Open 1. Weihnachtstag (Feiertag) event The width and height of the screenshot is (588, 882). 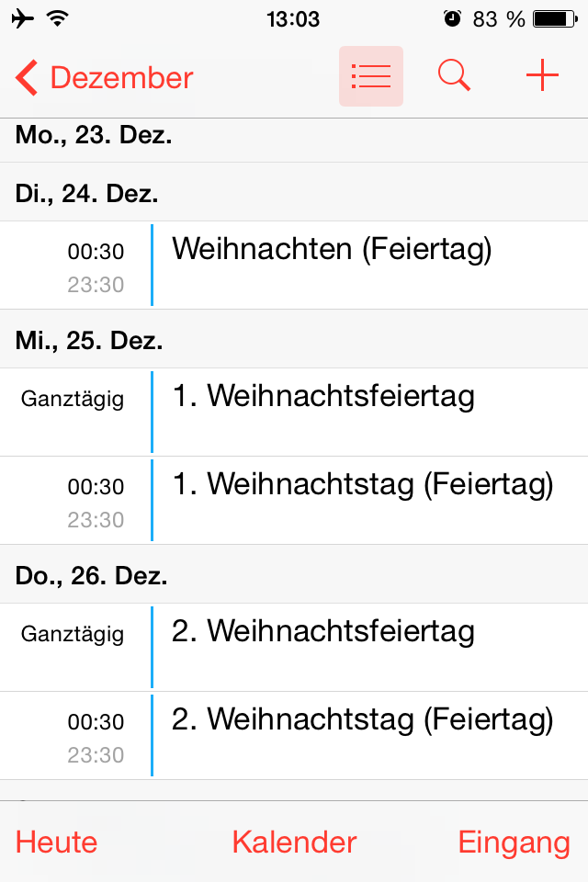294,500
